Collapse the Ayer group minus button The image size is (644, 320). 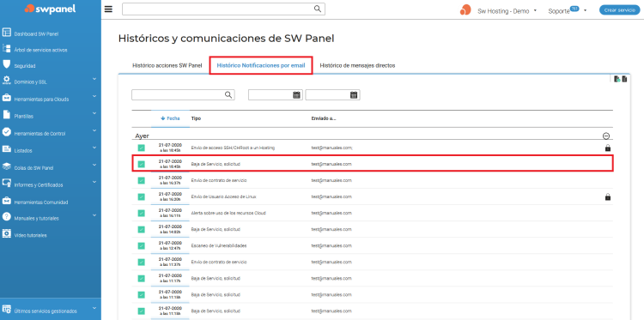tap(606, 136)
